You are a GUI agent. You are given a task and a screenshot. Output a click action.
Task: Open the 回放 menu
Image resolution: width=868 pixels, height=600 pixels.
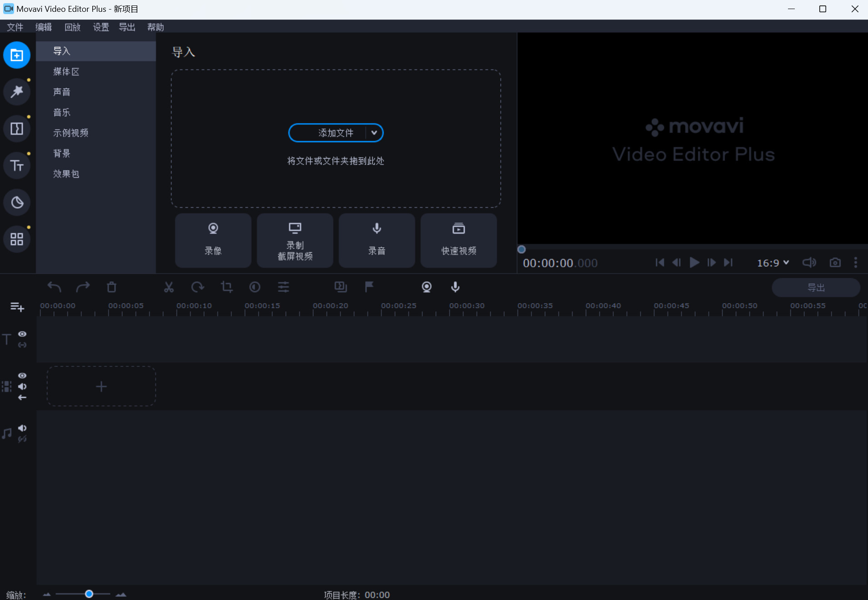(x=72, y=27)
